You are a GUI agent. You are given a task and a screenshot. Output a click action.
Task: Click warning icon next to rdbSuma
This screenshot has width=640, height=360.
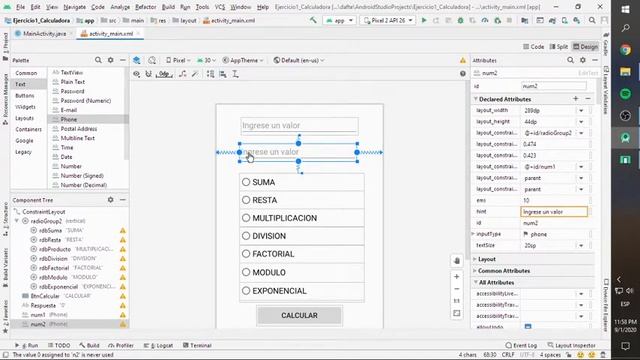point(122,231)
